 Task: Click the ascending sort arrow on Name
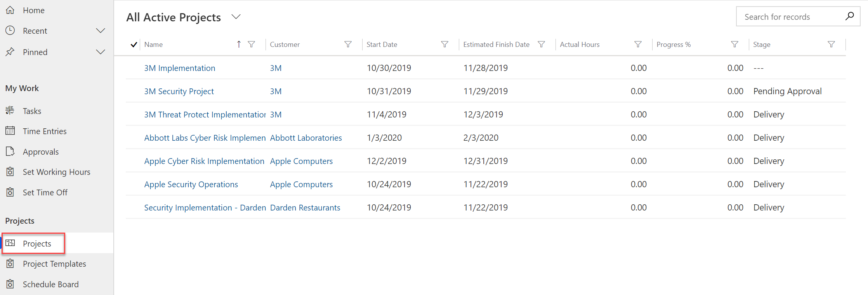[239, 44]
